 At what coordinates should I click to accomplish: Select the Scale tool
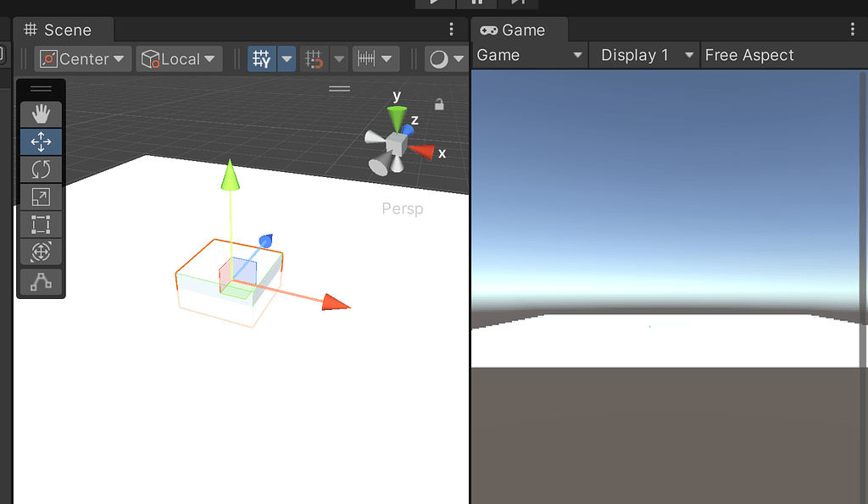point(41,197)
